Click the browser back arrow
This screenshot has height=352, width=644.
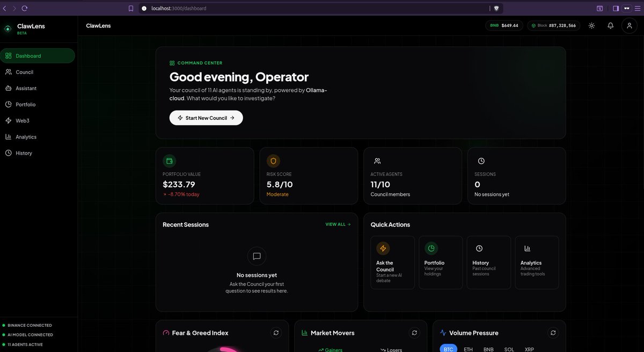[x=5, y=8]
